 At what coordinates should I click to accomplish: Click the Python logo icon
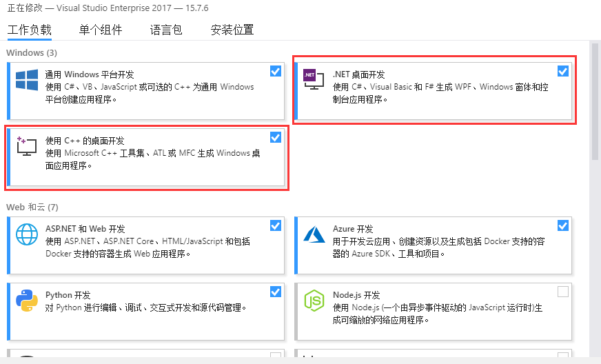click(x=26, y=301)
